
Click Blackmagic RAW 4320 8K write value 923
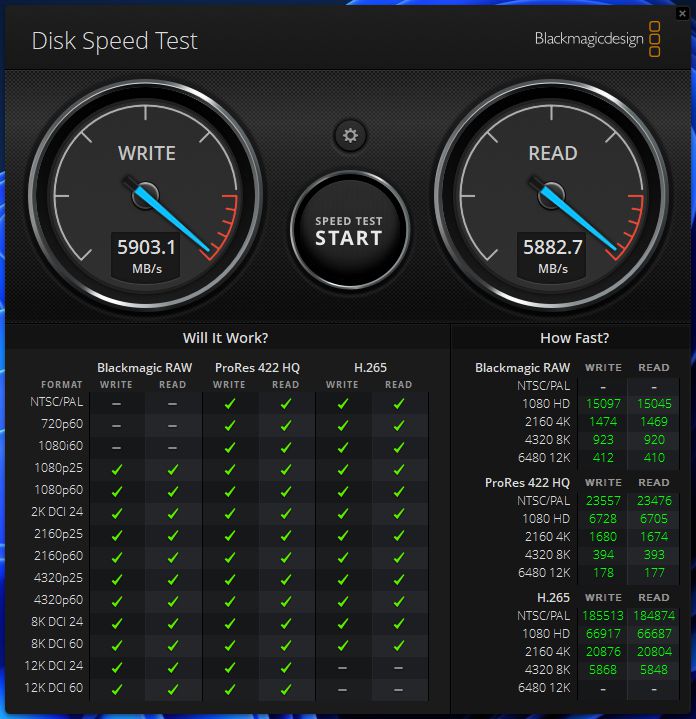point(603,440)
